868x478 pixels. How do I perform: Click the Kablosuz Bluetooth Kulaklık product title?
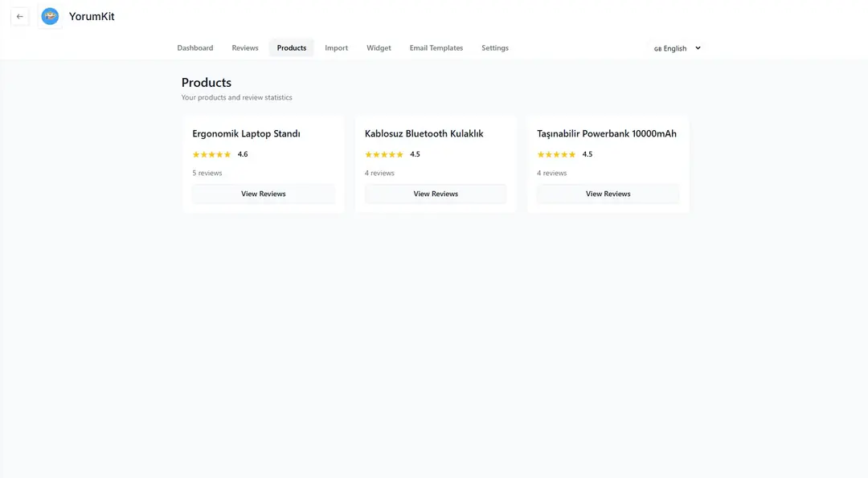coord(424,134)
